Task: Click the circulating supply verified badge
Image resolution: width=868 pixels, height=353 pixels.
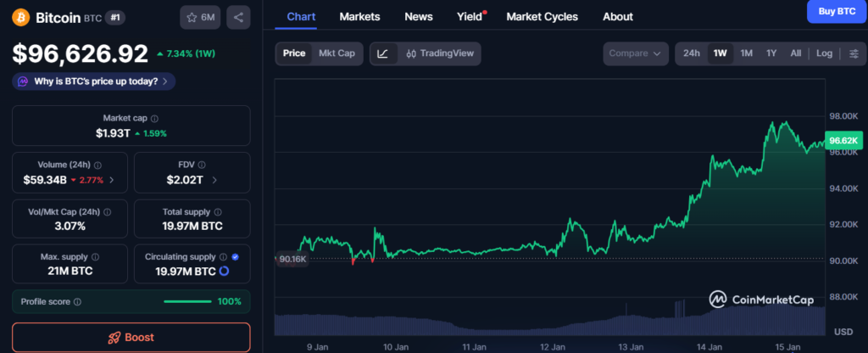Action: pyautogui.click(x=235, y=256)
